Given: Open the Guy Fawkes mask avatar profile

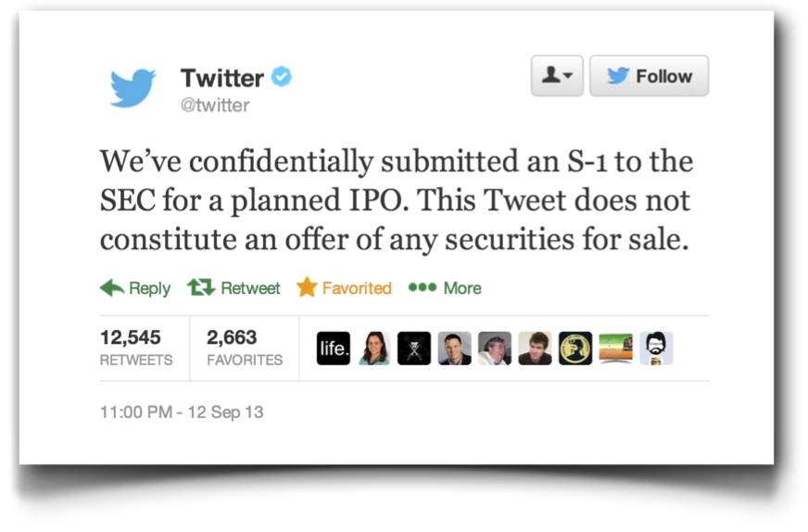Looking at the screenshot, I should pyautogui.click(x=414, y=348).
